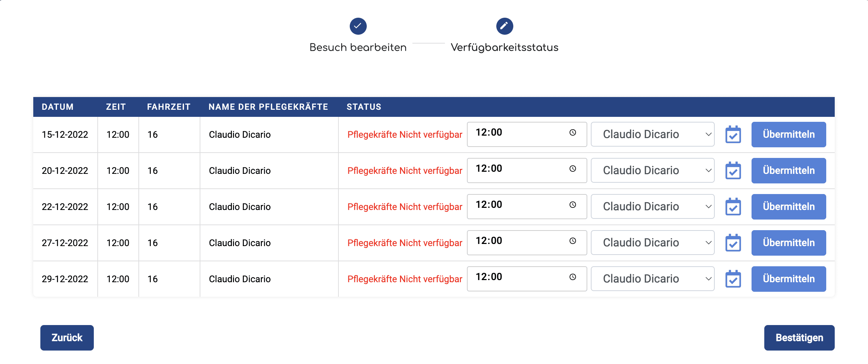Screen dimensions: 868x364
Task: Expand the caregiver dropdown for 20-12-2022
Action: [653, 170]
